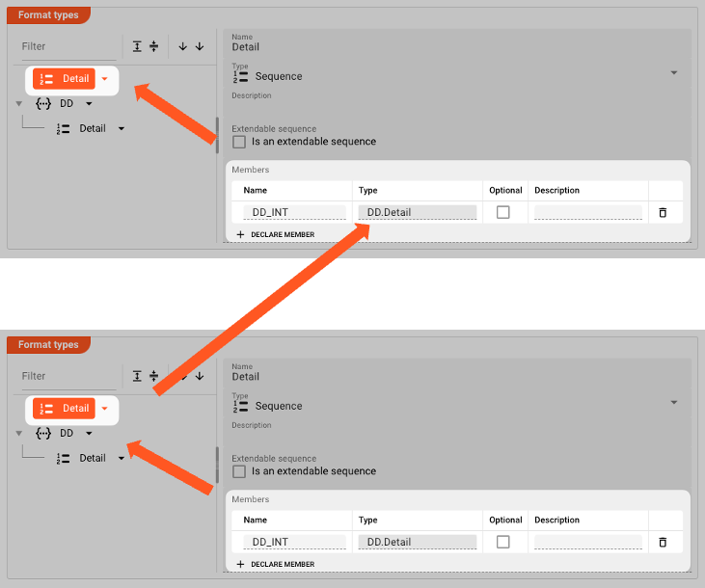Click Declare Member button in lower panel
This screenshot has height=588, width=705.
[x=275, y=564]
